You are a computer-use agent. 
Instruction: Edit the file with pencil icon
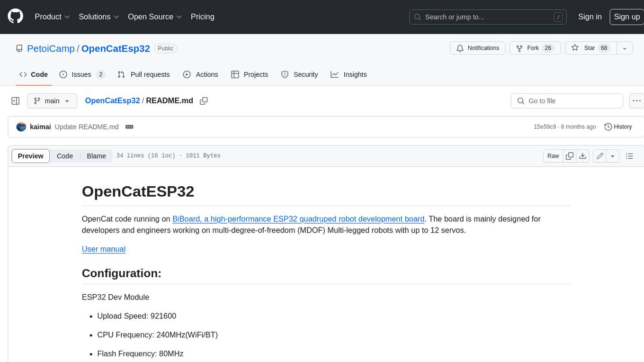pyautogui.click(x=599, y=156)
